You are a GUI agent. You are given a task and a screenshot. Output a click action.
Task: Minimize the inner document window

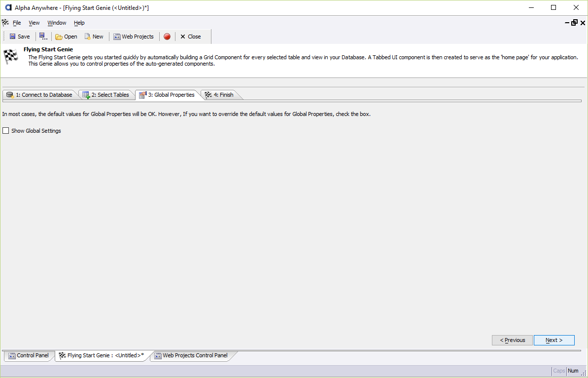567,23
